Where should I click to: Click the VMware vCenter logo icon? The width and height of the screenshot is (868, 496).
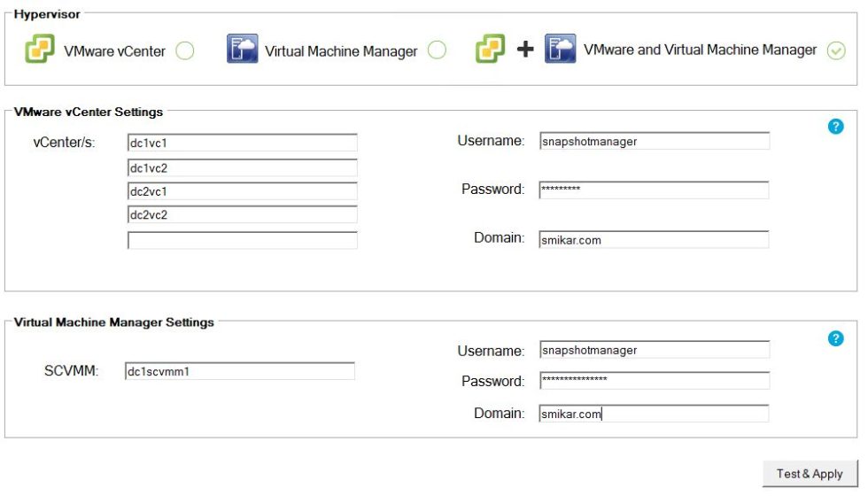(x=40, y=50)
